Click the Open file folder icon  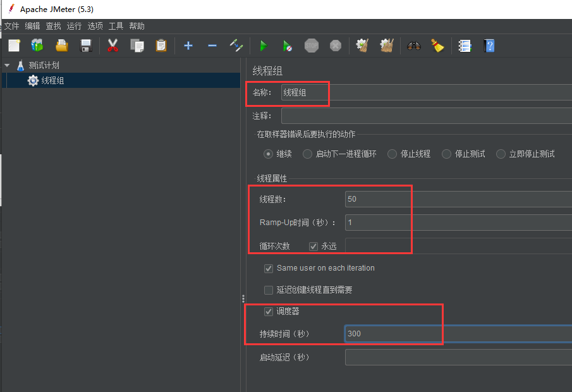(x=62, y=46)
